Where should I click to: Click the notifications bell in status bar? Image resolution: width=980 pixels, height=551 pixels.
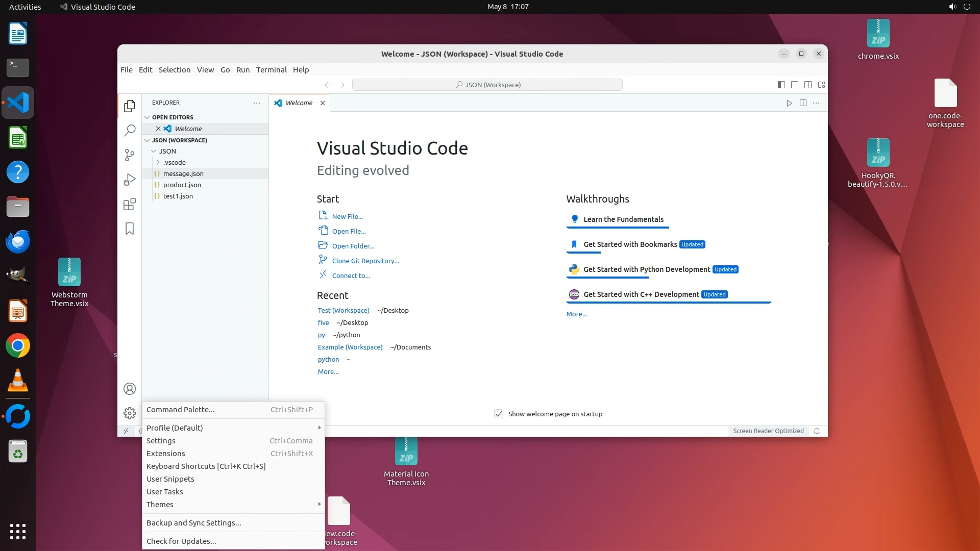point(817,431)
